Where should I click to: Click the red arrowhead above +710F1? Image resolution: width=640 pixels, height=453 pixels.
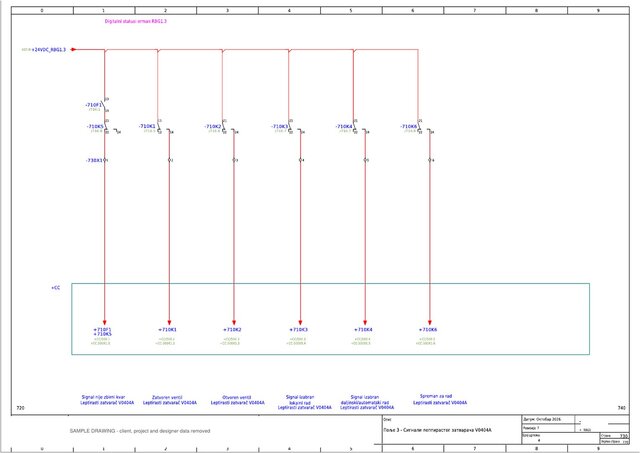click(104, 322)
